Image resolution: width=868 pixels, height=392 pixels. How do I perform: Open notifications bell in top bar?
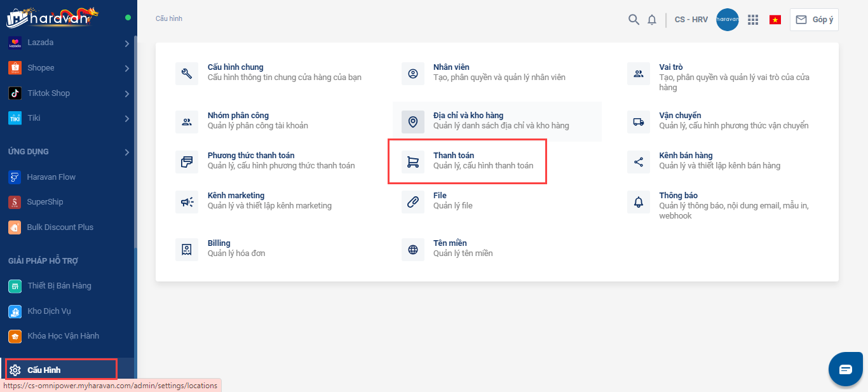(652, 20)
